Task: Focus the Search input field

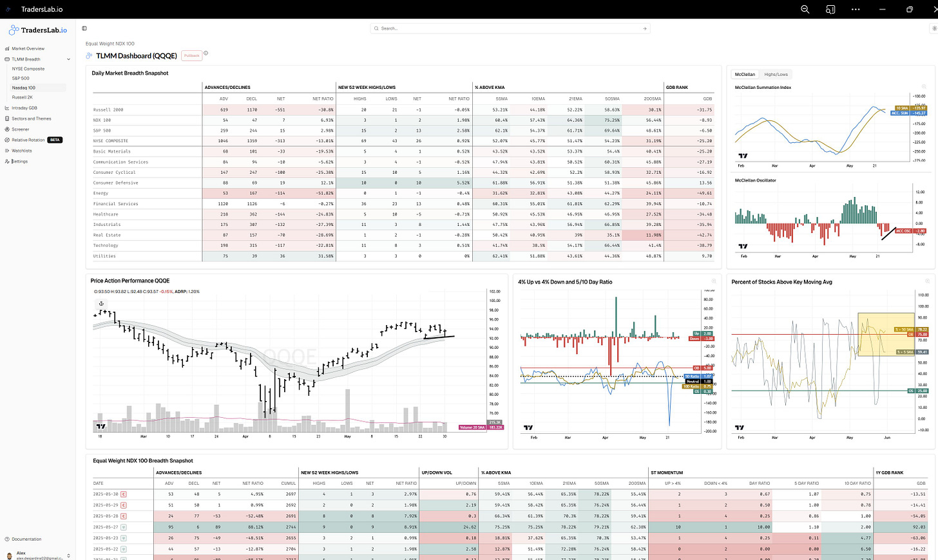Action: (510, 28)
